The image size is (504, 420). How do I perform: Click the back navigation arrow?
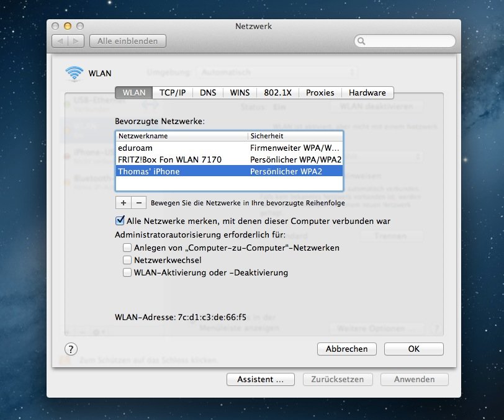[60, 41]
